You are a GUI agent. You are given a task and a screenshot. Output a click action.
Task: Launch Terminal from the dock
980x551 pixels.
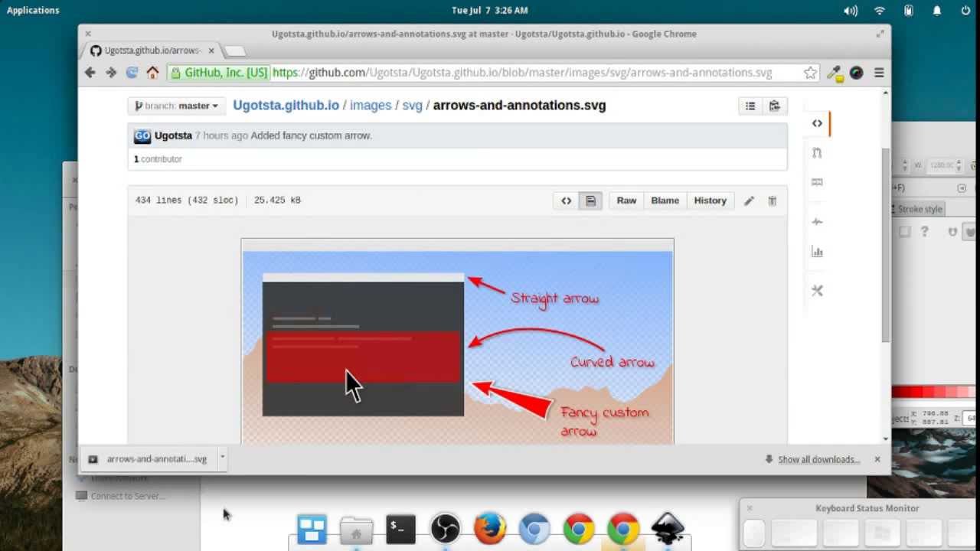(400, 529)
